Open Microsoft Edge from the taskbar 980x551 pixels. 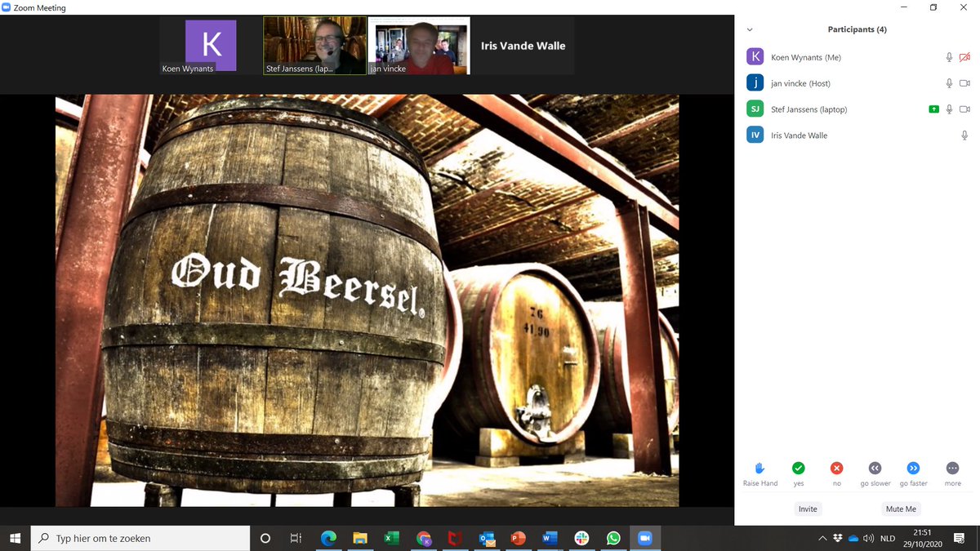(x=328, y=538)
